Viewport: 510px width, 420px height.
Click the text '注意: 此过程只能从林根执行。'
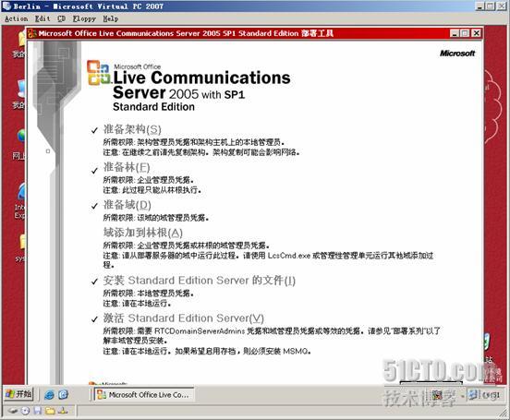(152, 190)
